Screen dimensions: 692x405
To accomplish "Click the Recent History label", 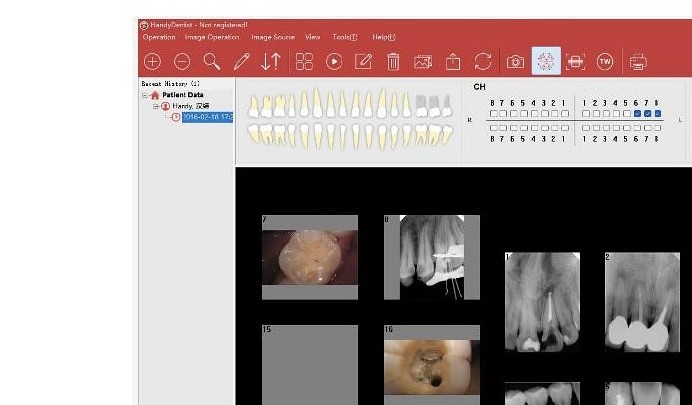I will point(170,83).
